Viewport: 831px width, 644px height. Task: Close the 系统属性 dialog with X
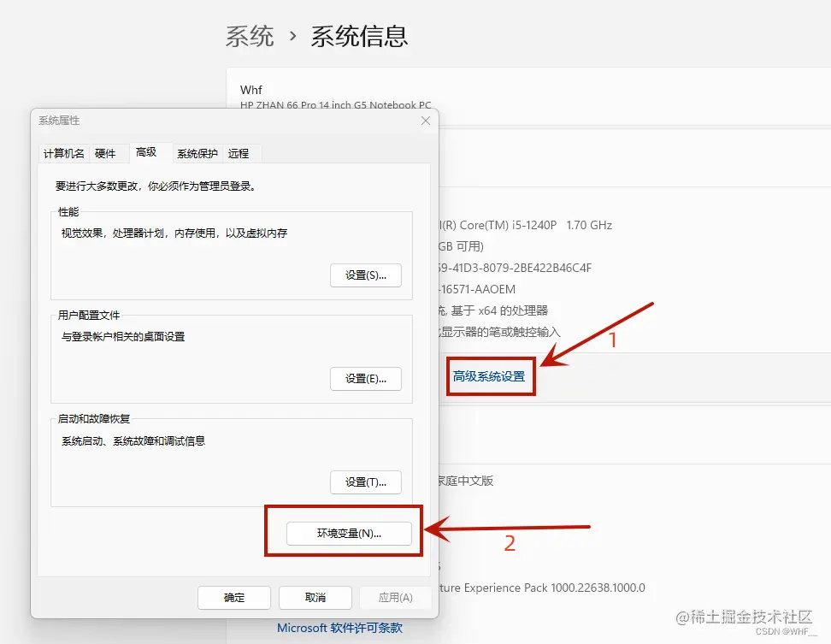(426, 121)
